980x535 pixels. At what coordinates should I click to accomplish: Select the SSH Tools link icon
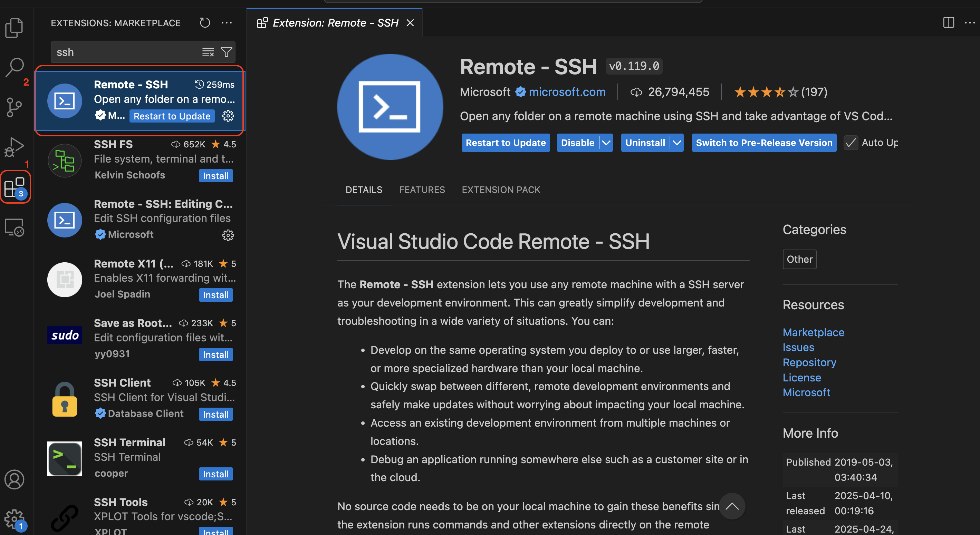coord(65,518)
